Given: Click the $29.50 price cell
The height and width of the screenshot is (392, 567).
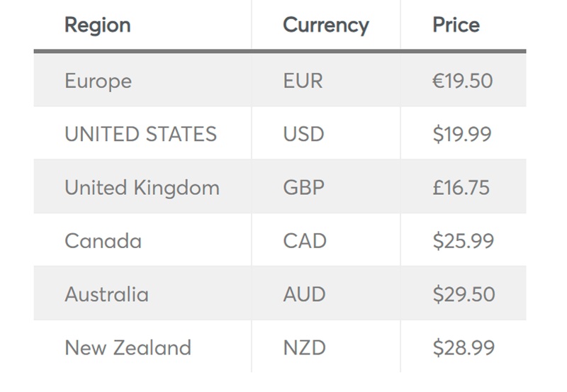Looking at the screenshot, I should (464, 294).
